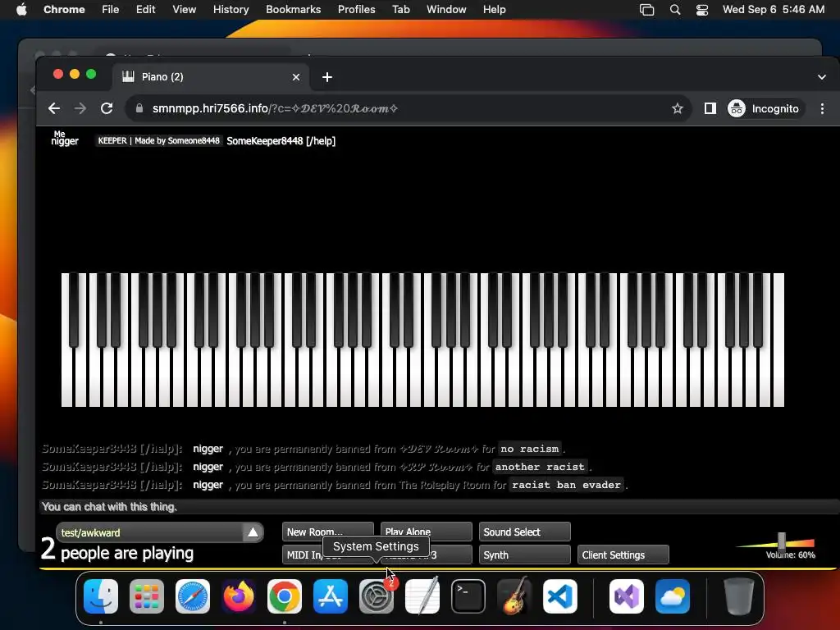Open the Weather app in dock
The height and width of the screenshot is (630, 840).
coord(673,596)
